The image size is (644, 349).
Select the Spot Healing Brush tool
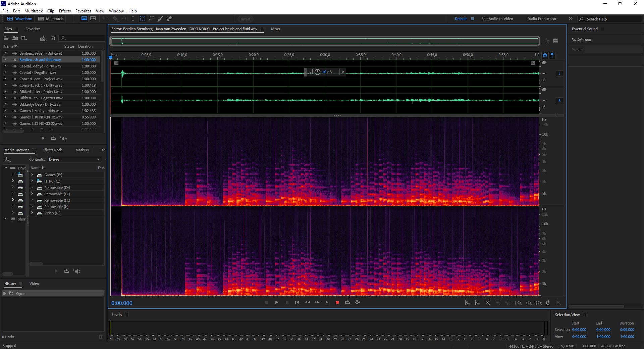pos(169,19)
